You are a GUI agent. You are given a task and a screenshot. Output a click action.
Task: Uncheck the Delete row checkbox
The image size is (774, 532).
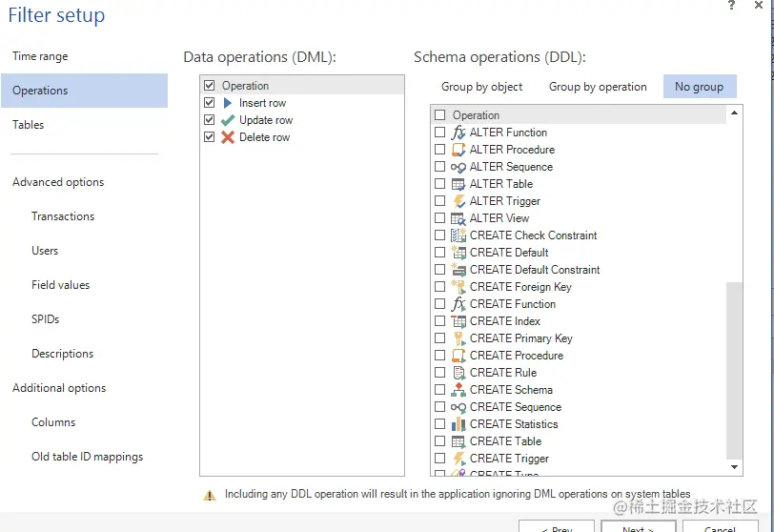210,137
